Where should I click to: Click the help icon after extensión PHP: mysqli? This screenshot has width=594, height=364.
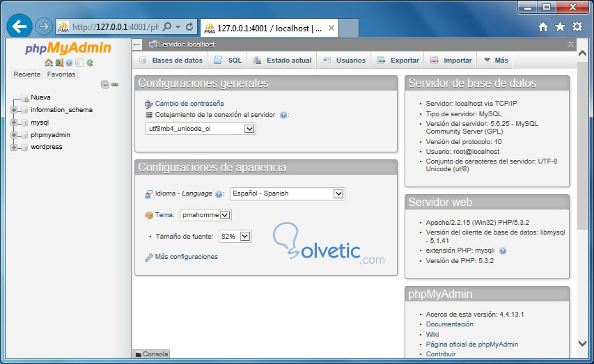[x=503, y=251]
